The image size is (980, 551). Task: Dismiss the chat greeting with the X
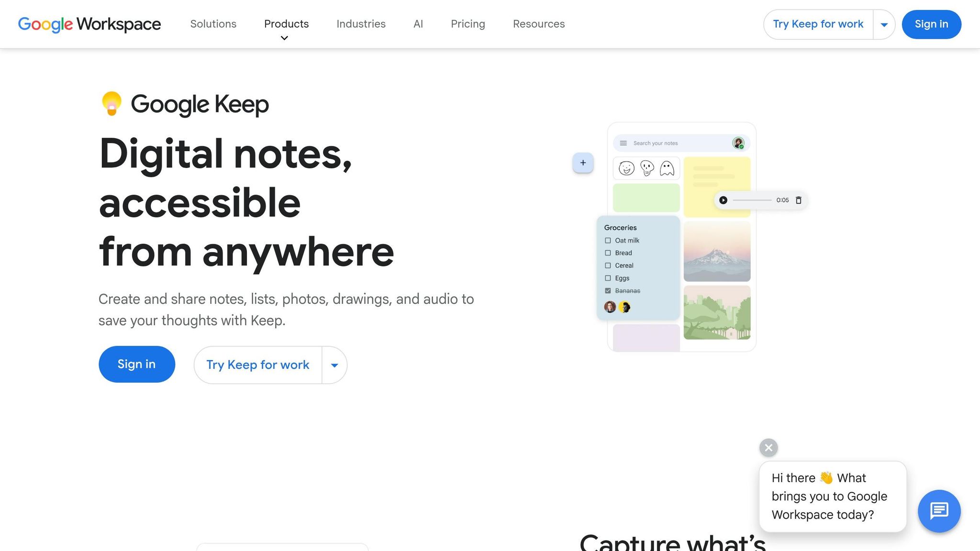click(768, 448)
